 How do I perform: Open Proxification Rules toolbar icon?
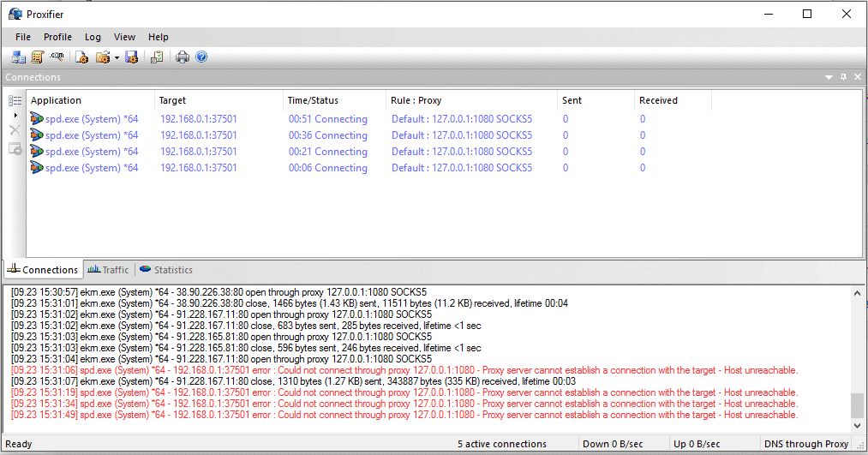point(38,57)
